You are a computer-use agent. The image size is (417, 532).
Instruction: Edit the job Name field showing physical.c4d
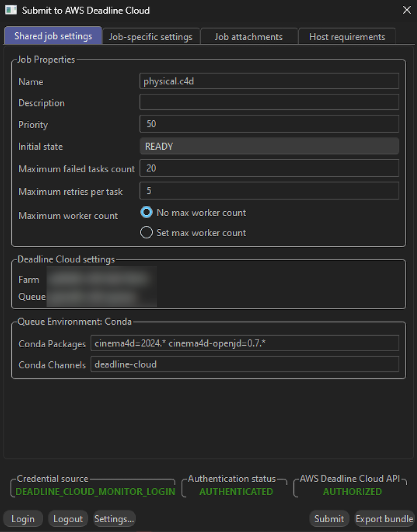click(269, 81)
